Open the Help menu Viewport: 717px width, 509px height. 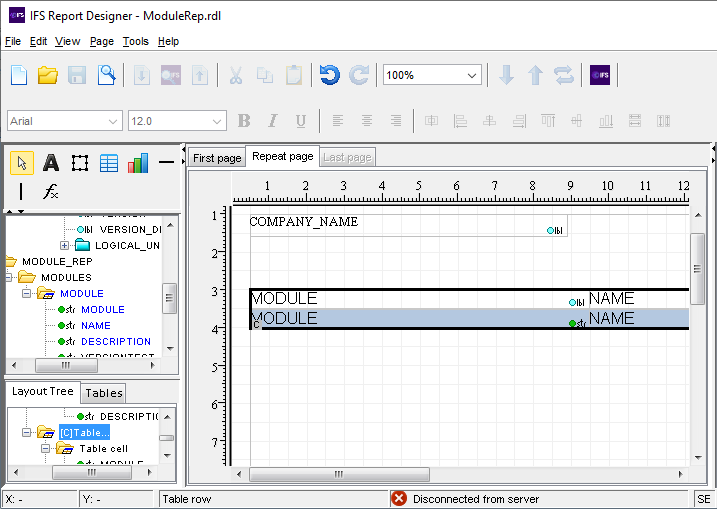(168, 41)
